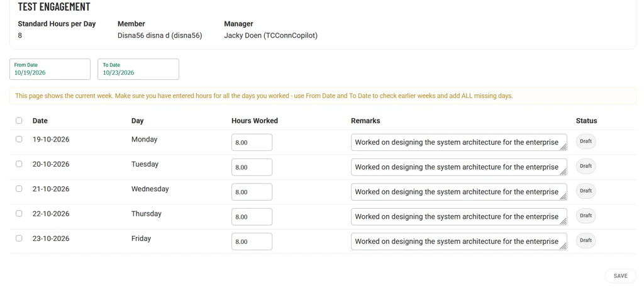Viewport: 644px width, 288px height.
Task: Select the 20-10-2026 Tuesday row checkbox
Action: coord(19,164)
